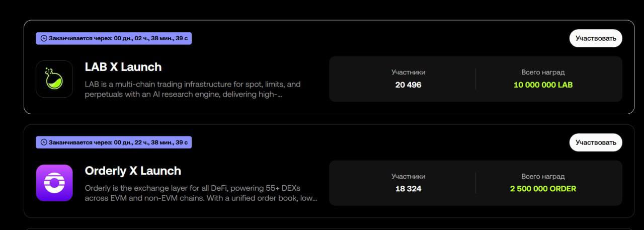The image size is (644, 230).
Task: Click the 2 500 000 ORDER reward amount
Action: click(543, 189)
